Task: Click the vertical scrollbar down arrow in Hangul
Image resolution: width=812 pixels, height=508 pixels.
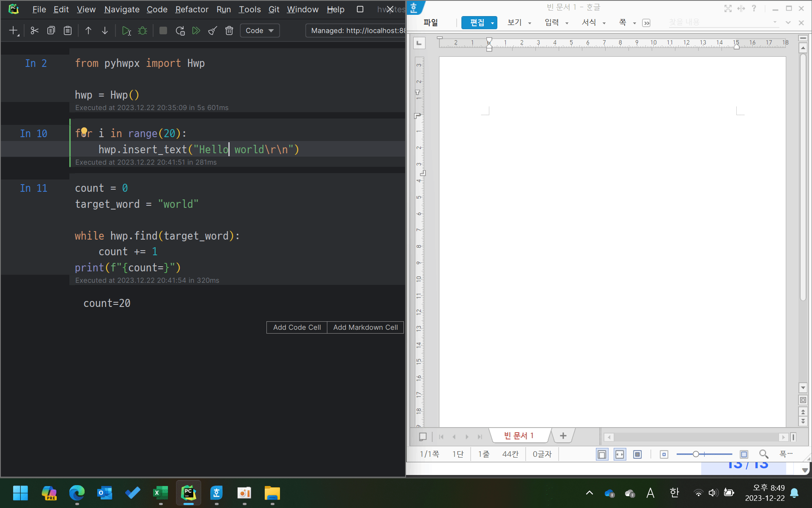Action: tap(803, 388)
